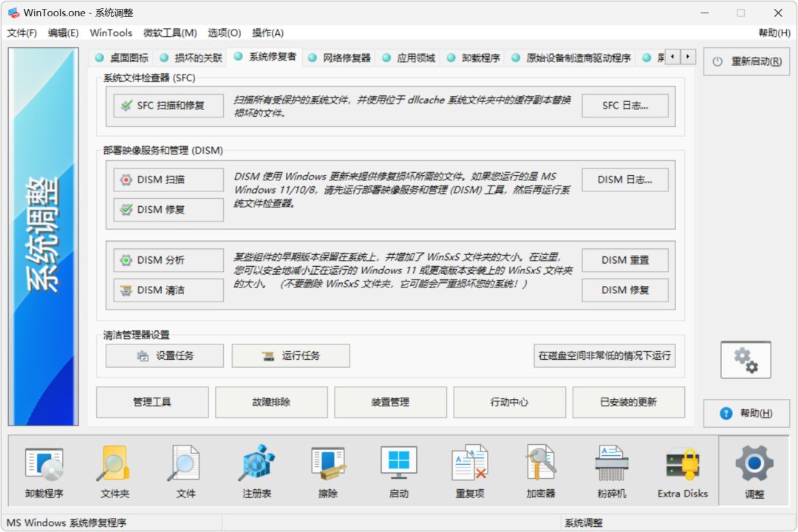798x532 pixels.
Task: Open the 操作(A) menu
Action: (267, 33)
